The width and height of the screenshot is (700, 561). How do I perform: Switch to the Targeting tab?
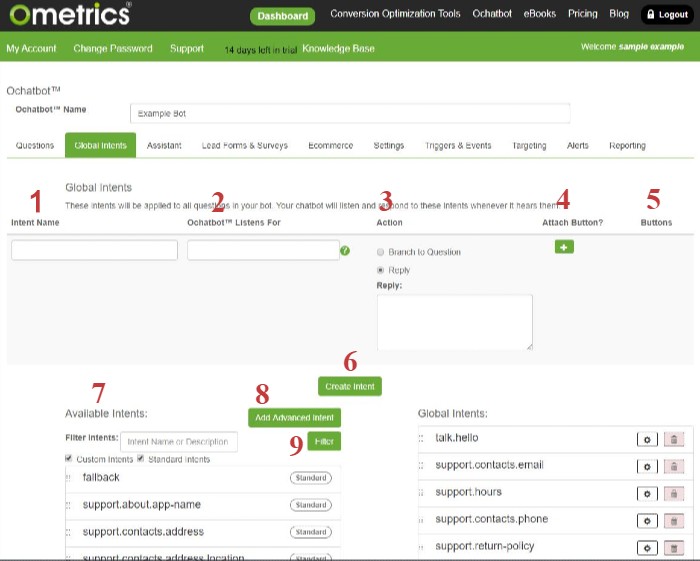[x=529, y=145]
